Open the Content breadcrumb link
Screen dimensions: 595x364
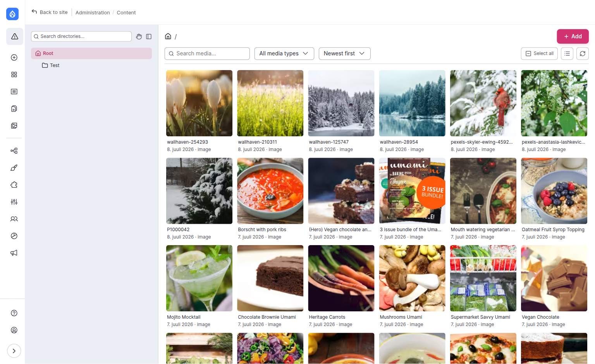[x=126, y=12]
